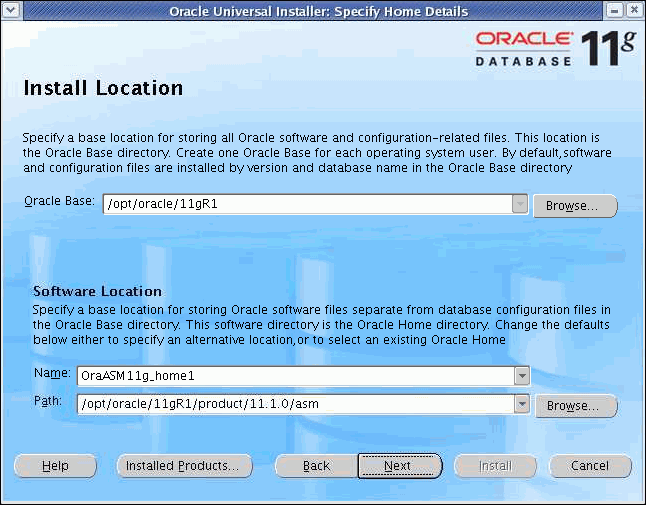View Installed Products list

tap(183, 466)
